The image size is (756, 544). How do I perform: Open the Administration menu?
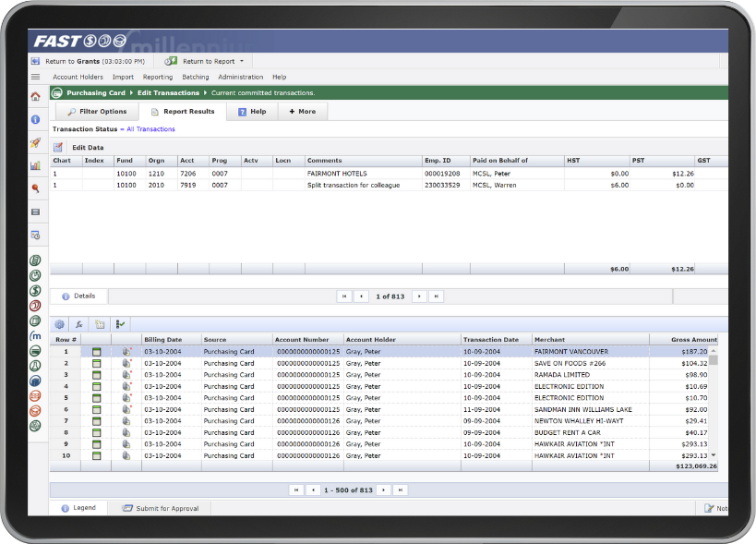pyautogui.click(x=240, y=77)
